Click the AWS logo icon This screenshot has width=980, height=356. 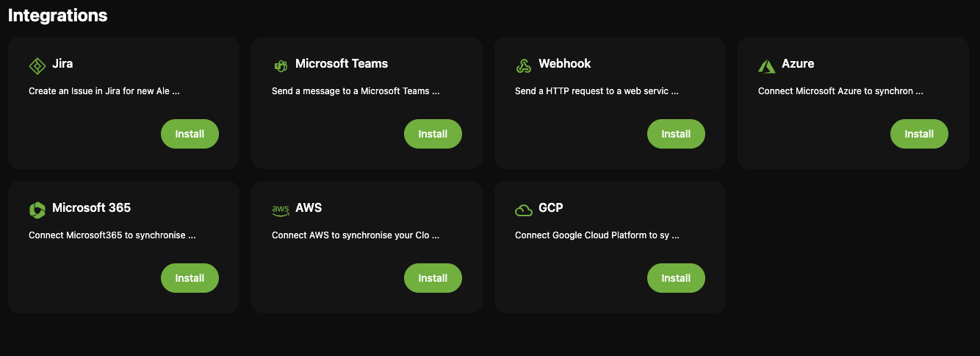(281, 210)
